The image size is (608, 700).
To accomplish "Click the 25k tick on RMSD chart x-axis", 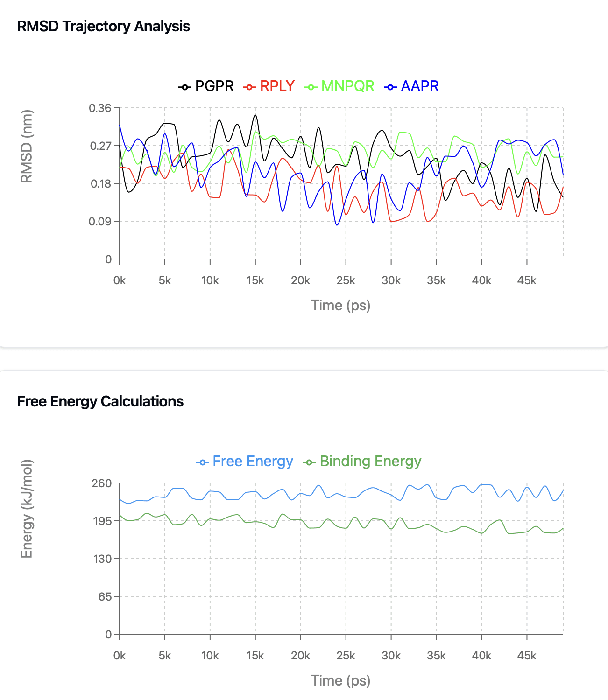I will point(346,280).
